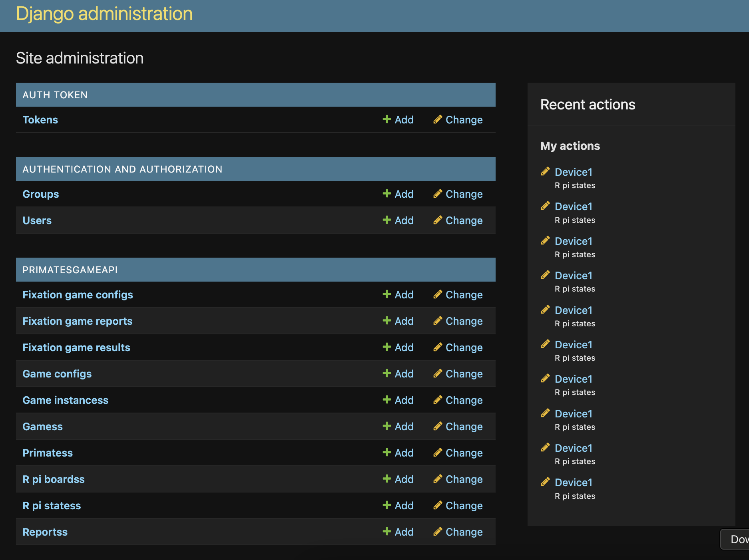Screen dimensions: 749x560
Task: Click the plus icon in the Users row
Action: click(386, 220)
